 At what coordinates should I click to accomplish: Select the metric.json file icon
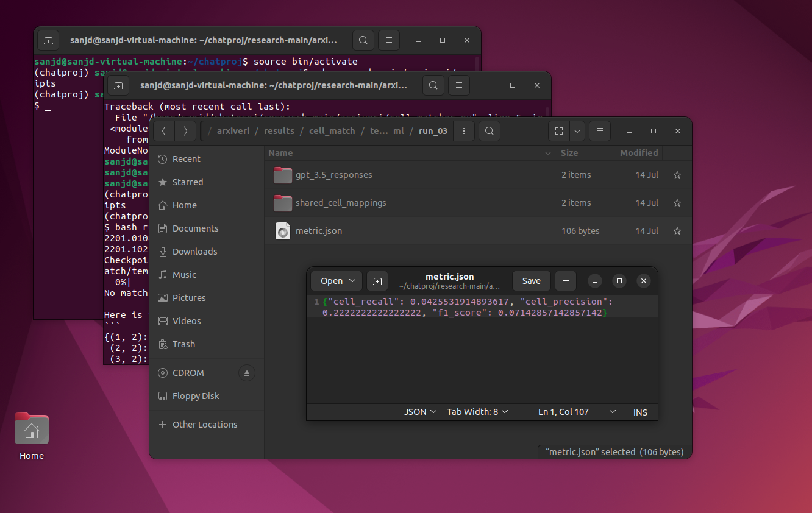(283, 231)
